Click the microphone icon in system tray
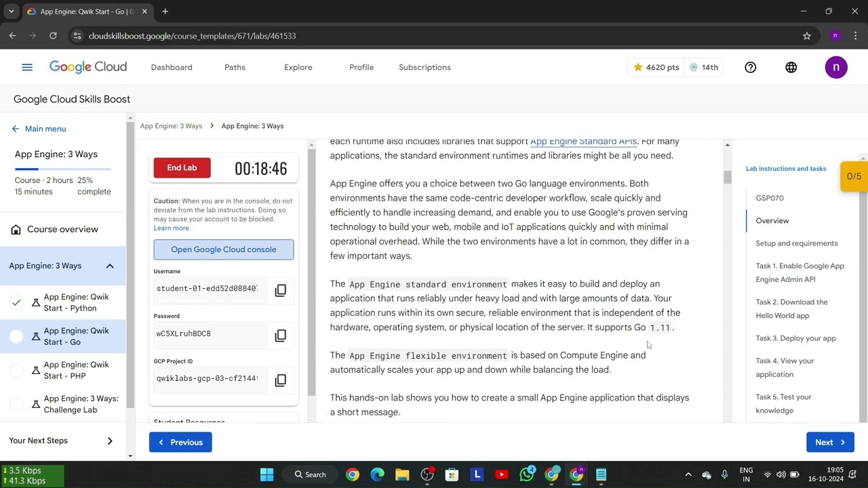 pyautogui.click(x=725, y=474)
